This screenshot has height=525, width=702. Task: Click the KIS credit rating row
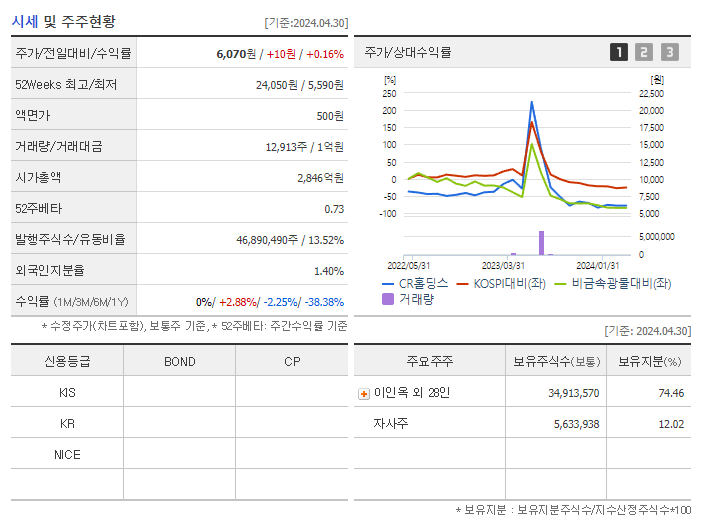[x=180, y=393]
